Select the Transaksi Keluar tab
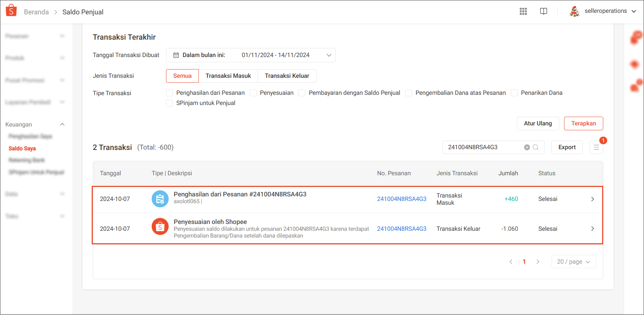Viewport: 644px width, 315px height. point(287,76)
